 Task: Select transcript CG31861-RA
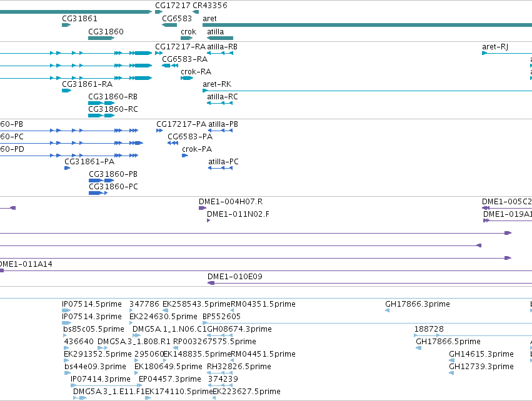[x=66, y=91]
